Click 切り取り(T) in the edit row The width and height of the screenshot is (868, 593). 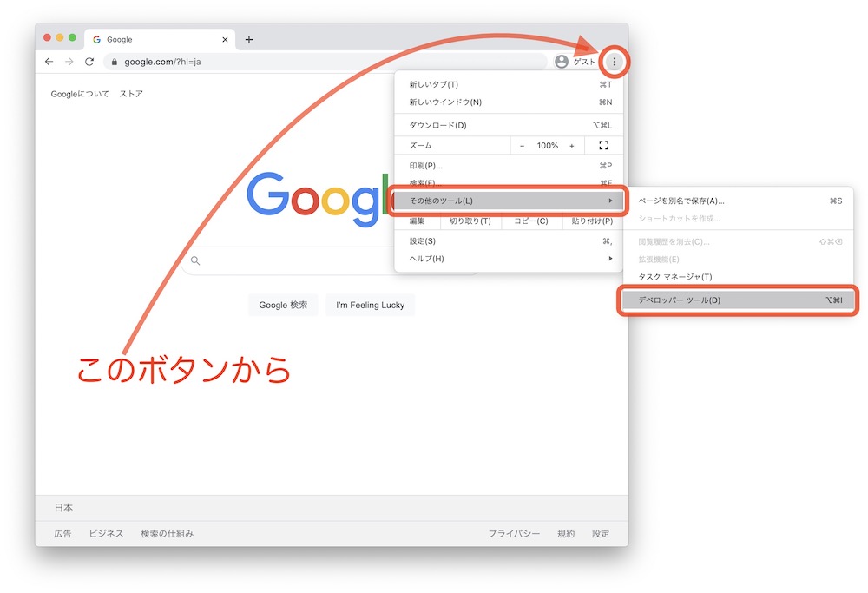[470, 221]
